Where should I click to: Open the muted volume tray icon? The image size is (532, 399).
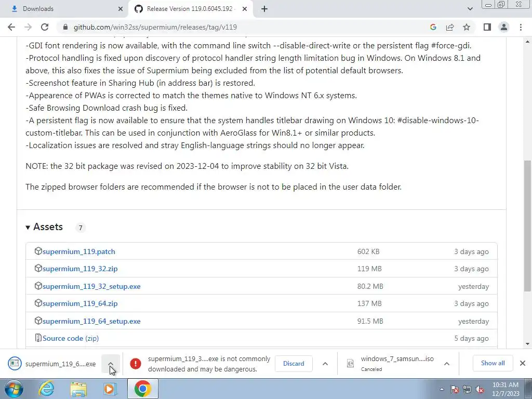coord(480,390)
